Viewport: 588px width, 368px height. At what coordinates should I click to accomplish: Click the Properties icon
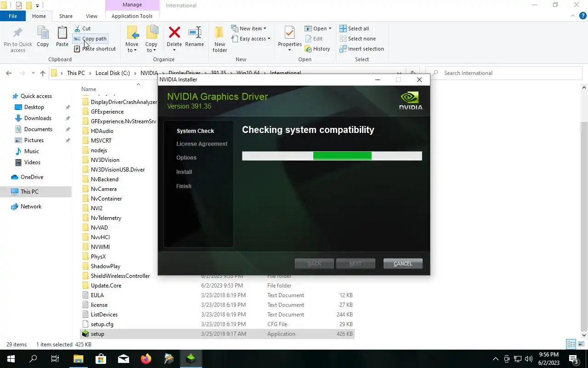(x=289, y=33)
